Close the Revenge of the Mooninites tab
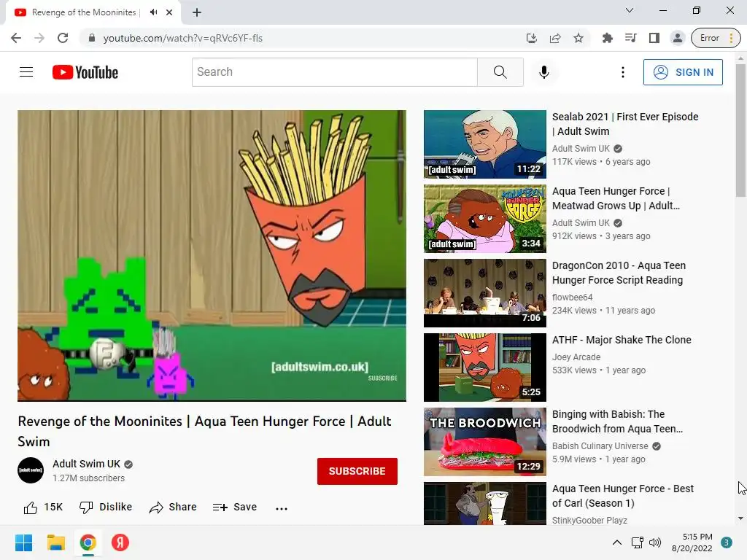This screenshot has height=560, width=747. click(169, 12)
